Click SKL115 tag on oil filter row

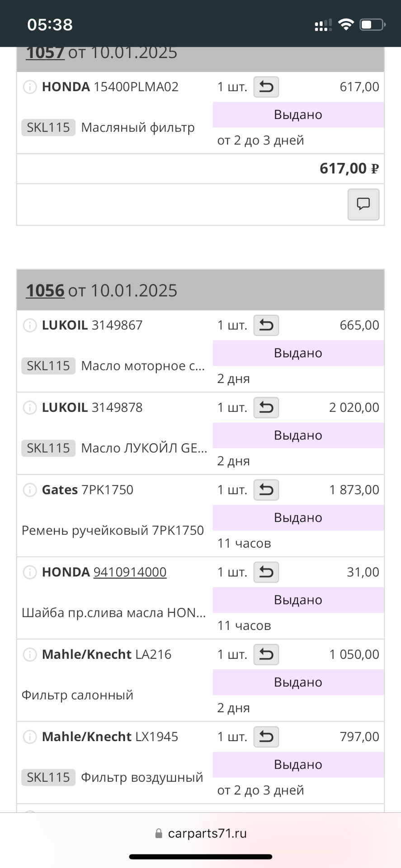(48, 127)
